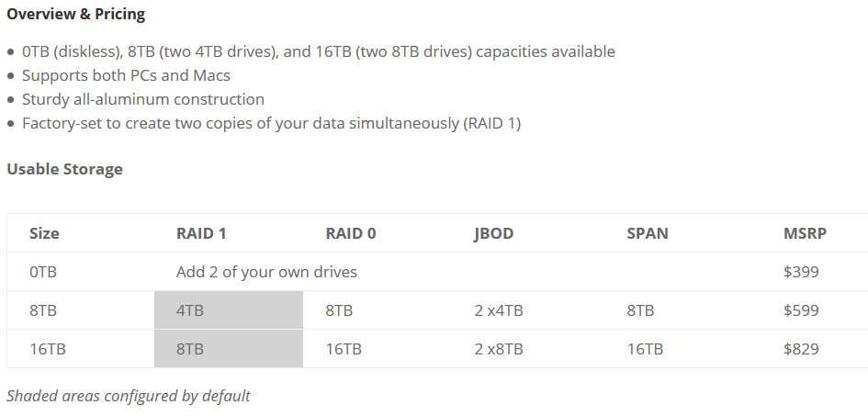Image resolution: width=868 pixels, height=416 pixels.
Task: Select the $599 price cell
Action: pyautogui.click(x=801, y=309)
